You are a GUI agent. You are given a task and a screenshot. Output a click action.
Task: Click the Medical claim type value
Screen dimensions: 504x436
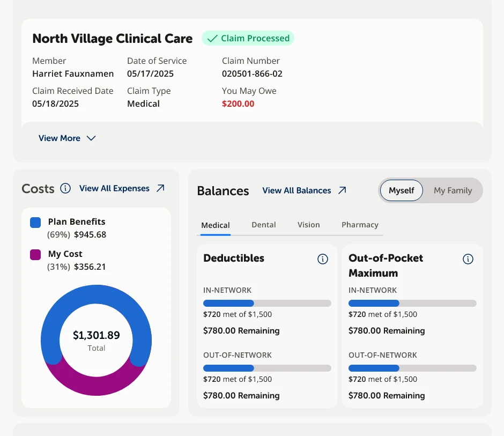tap(143, 104)
